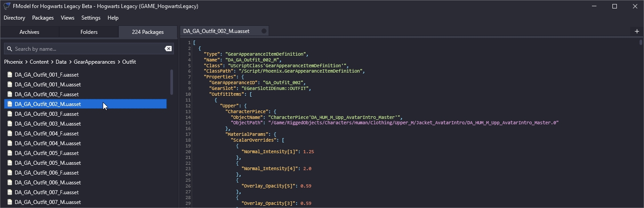Image resolution: width=644 pixels, height=208 pixels.
Task: Click the "ClassPath" key on line 6
Action: pyautogui.click(x=218, y=71)
